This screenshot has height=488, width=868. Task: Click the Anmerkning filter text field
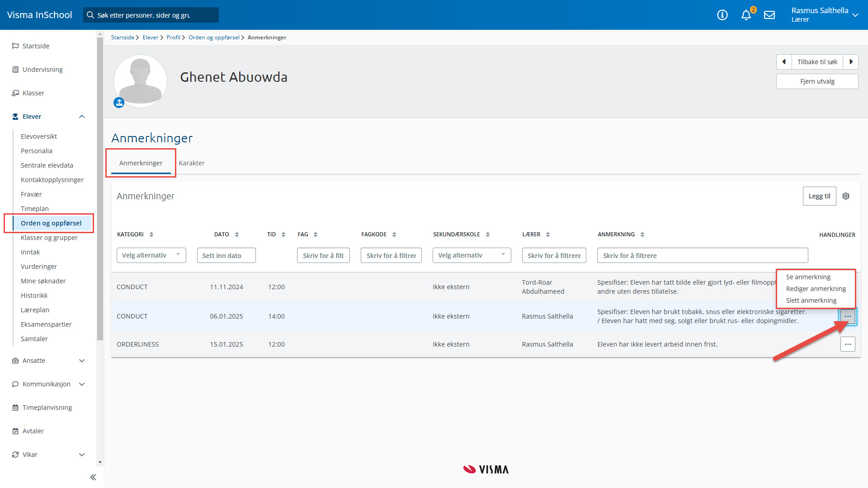(702, 255)
